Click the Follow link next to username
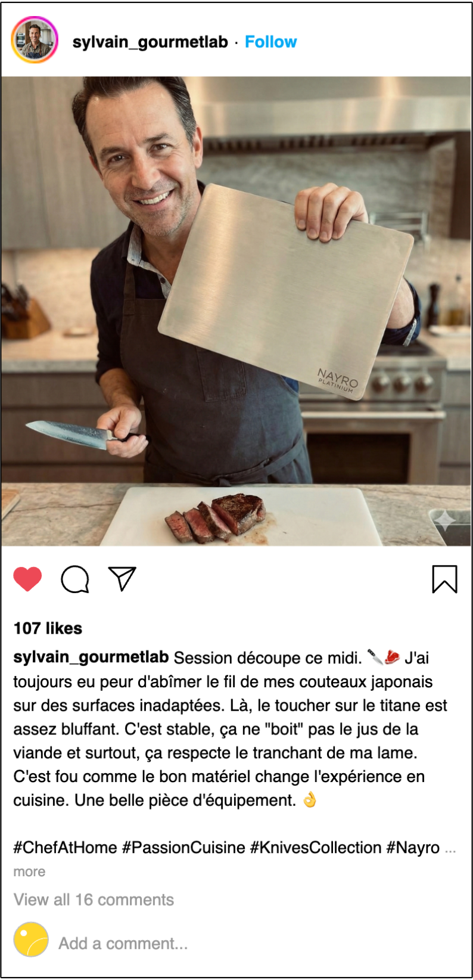 (x=270, y=42)
